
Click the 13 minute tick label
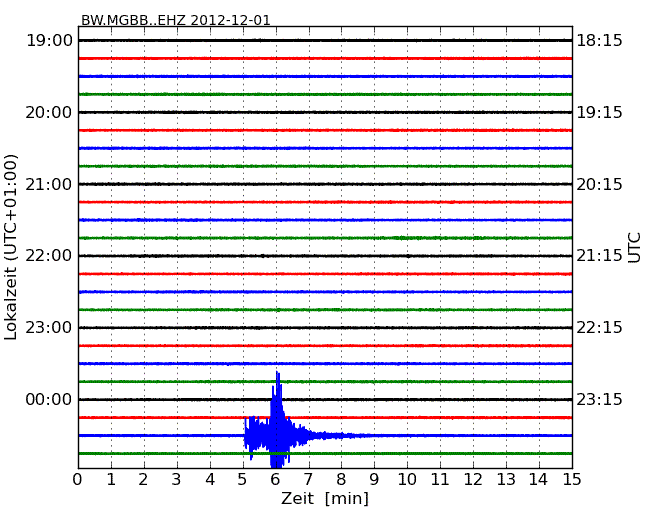tap(506, 479)
